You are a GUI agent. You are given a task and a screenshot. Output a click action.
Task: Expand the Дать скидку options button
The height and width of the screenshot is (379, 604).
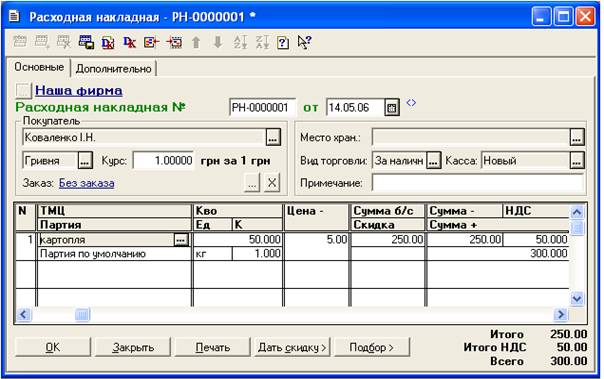[292, 347]
